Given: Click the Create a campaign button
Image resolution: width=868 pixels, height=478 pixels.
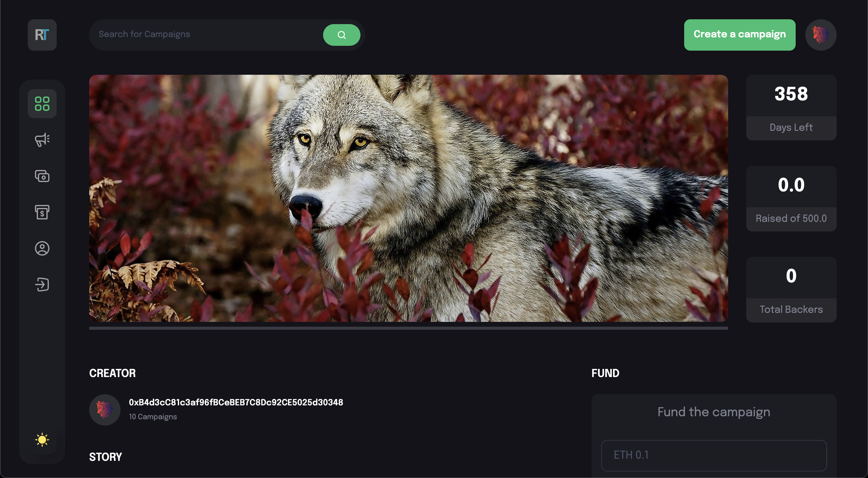Looking at the screenshot, I should 739,35.
